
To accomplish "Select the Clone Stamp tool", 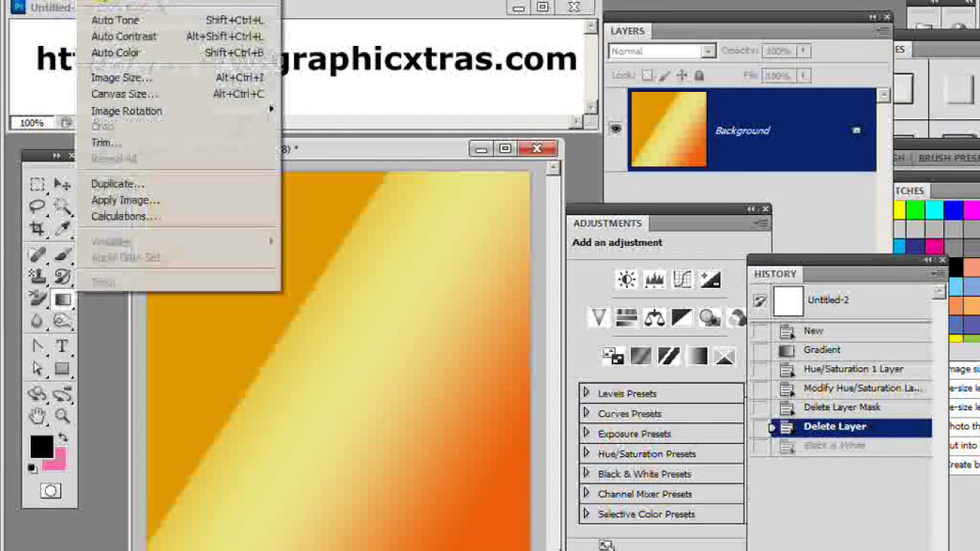I will (x=37, y=276).
